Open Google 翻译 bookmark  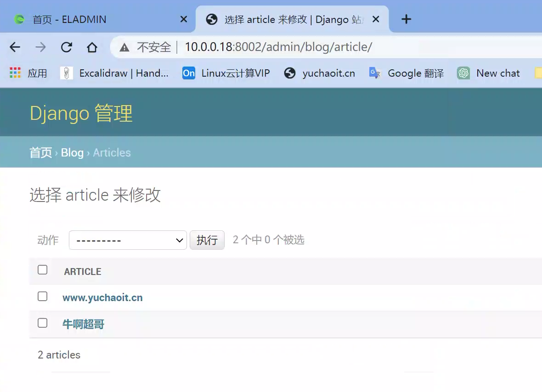click(406, 73)
